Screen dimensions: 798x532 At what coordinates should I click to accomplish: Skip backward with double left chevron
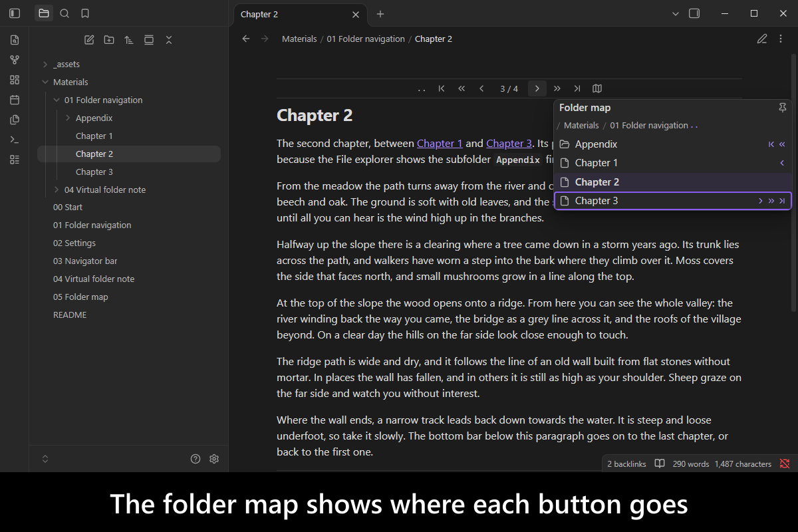click(x=462, y=88)
